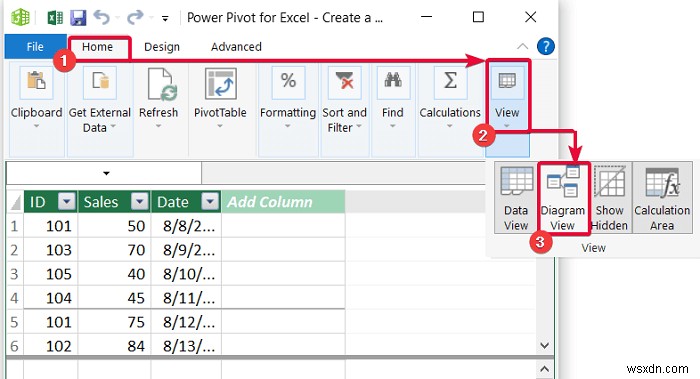
Task: Open the Sales column filter dropdown
Action: click(139, 201)
